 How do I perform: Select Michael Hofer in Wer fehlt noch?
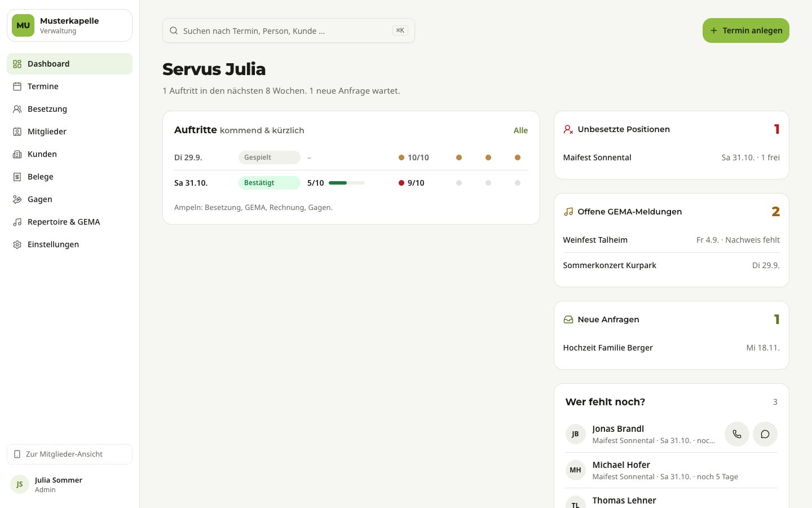click(x=671, y=470)
